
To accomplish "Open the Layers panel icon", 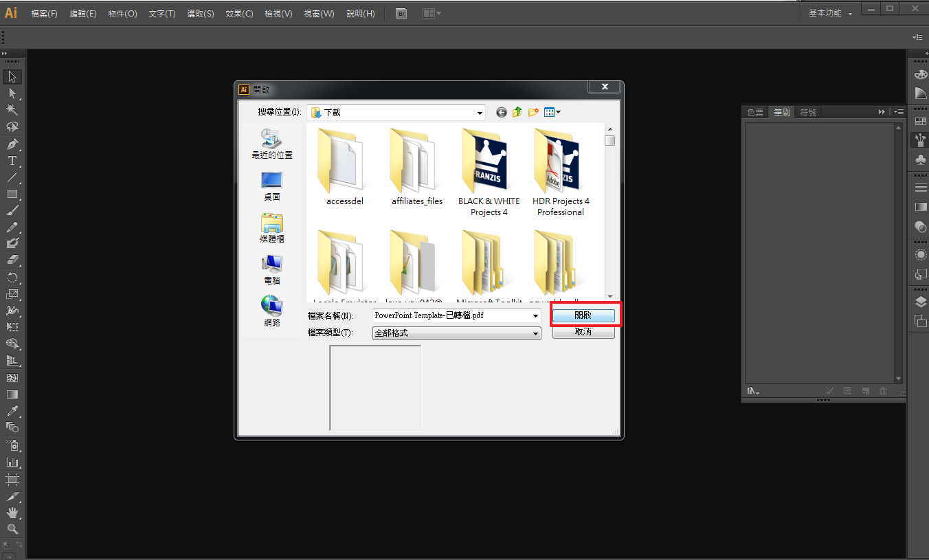I will click(921, 302).
